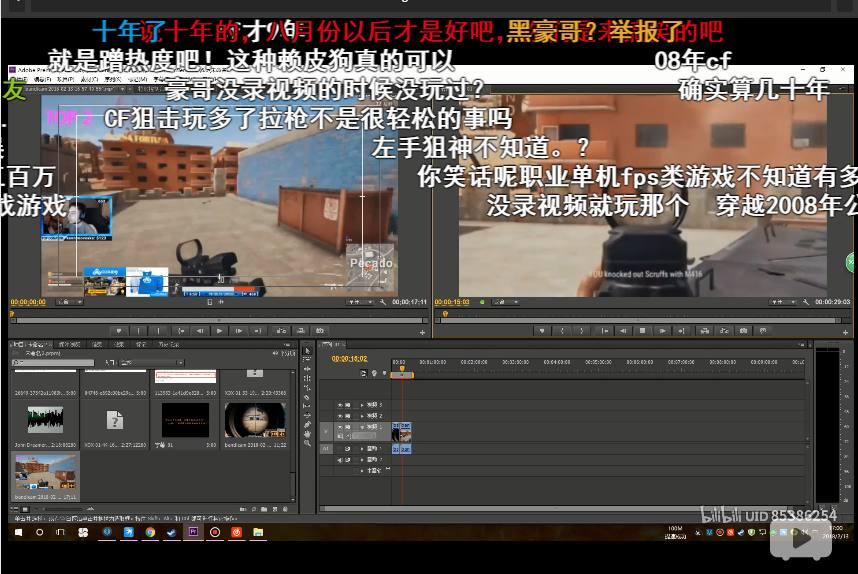The image size is (858, 574).
Task: Switch to Effects tab
Action: [x=119, y=344]
